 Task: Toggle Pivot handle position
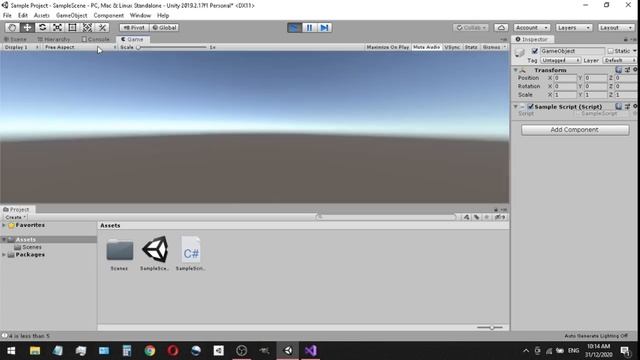pos(134,27)
